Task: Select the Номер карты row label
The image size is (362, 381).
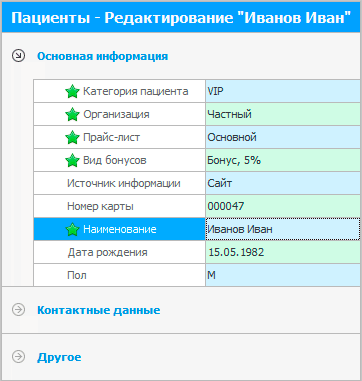Action: click(x=100, y=206)
